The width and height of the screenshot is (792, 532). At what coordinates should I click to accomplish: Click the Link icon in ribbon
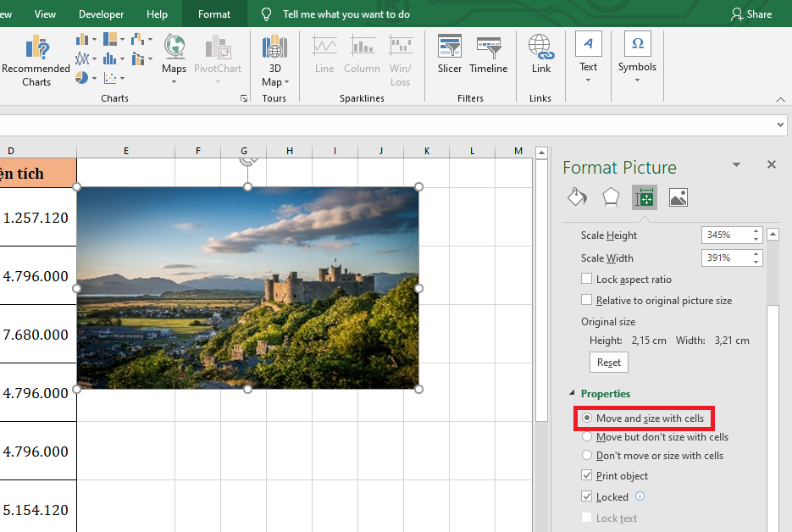pyautogui.click(x=540, y=55)
